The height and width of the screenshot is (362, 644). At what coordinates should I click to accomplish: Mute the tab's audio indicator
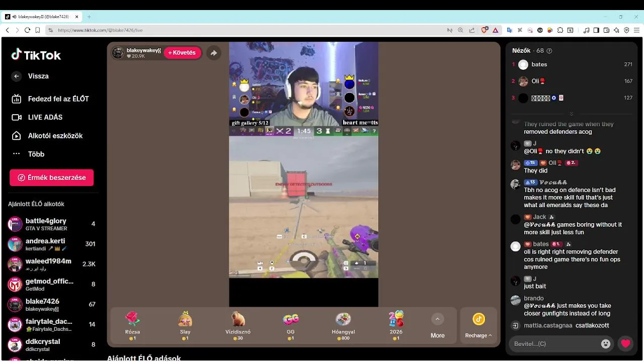14,17
